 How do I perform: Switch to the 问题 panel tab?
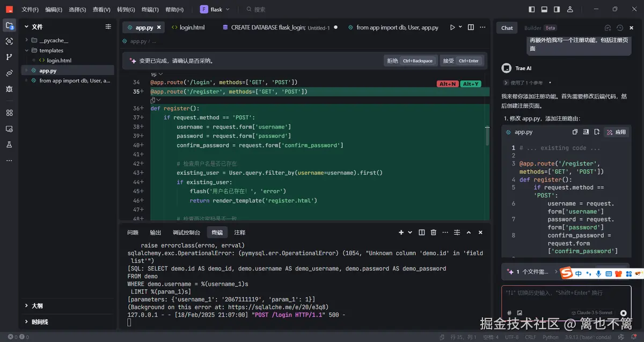tap(133, 232)
